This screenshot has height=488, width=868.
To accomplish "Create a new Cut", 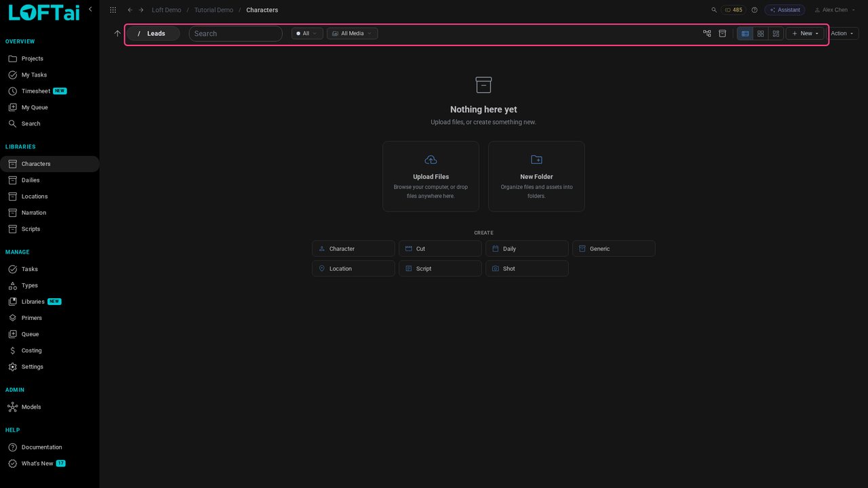I will [x=440, y=249].
